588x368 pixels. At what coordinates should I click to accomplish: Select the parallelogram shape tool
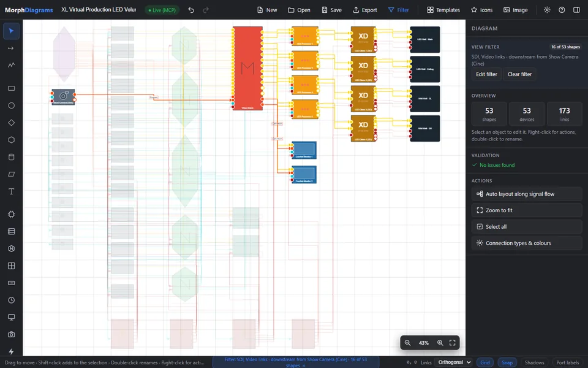11,174
